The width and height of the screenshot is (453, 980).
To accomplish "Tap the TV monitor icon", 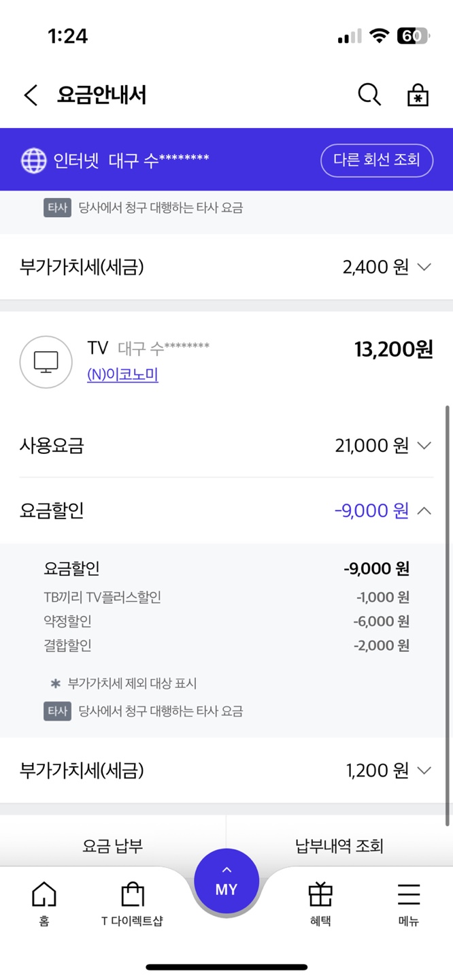I will (x=46, y=361).
